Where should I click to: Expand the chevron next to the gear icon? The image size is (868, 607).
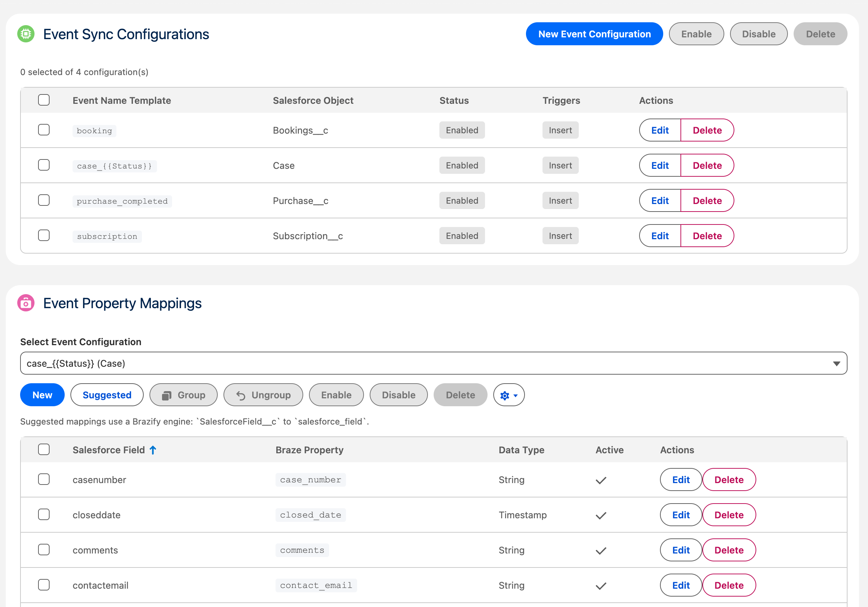click(x=515, y=396)
